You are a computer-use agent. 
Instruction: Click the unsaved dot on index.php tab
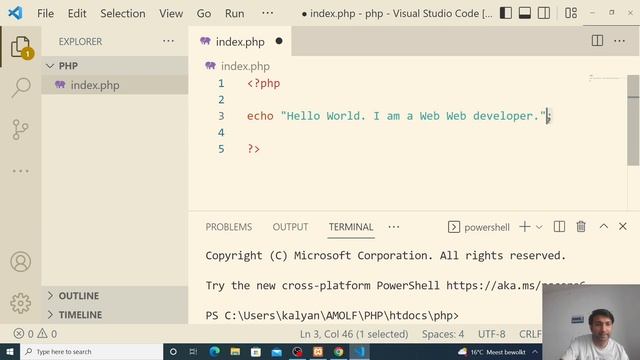tap(279, 41)
